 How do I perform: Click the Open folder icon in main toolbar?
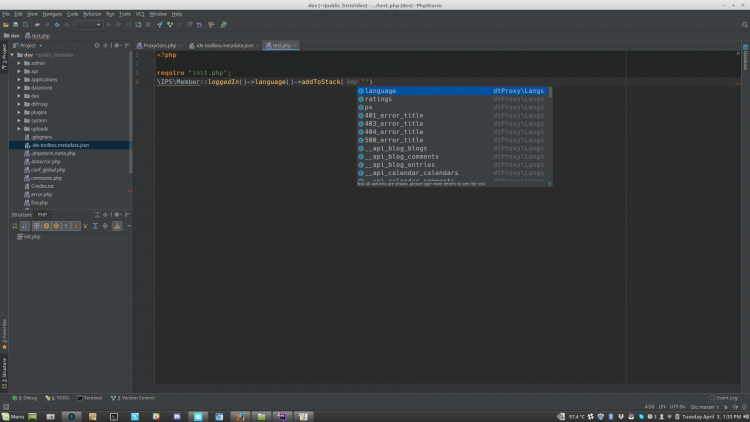pos(6,25)
